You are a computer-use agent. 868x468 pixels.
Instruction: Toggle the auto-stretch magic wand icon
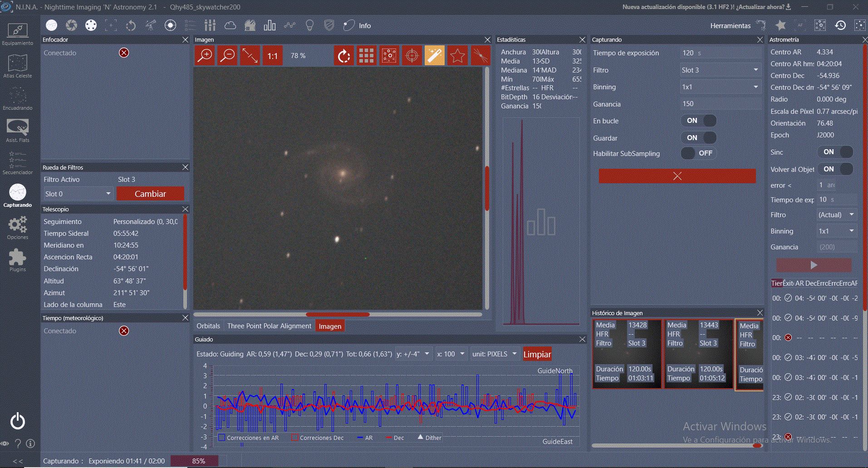pyautogui.click(x=434, y=56)
